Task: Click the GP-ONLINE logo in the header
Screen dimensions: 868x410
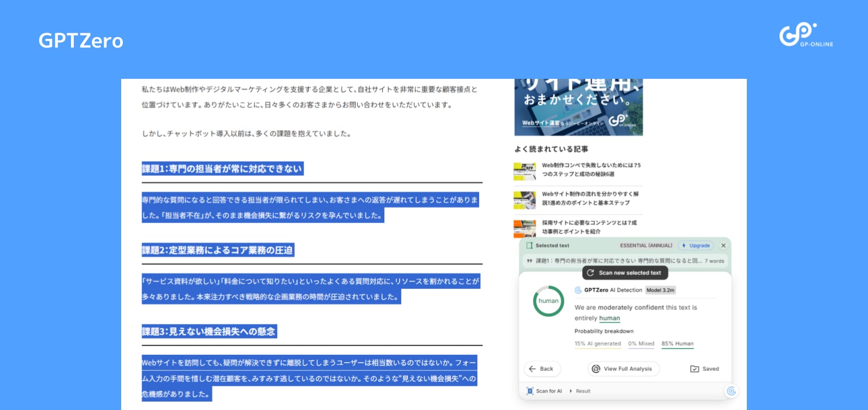Action: 806,35
